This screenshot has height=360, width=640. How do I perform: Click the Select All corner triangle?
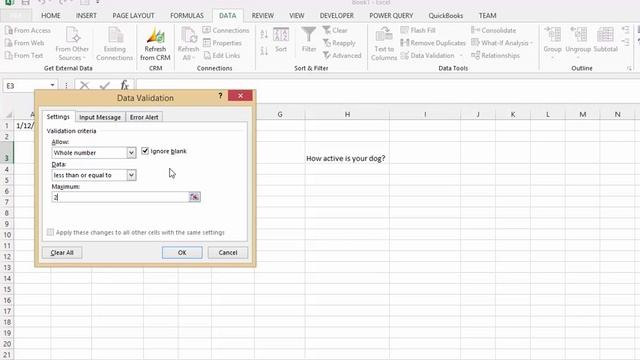tap(8, 115)
